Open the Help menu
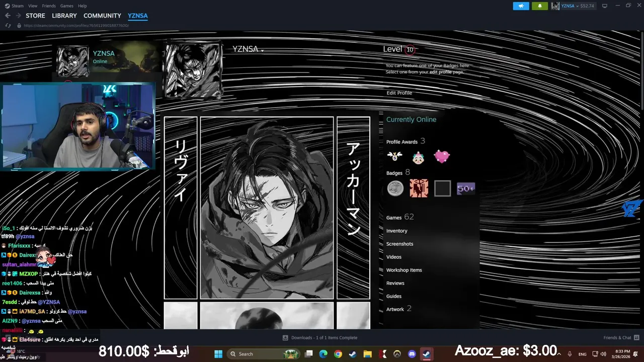This screenshot has width=644, height=362. [x=83, y=6]
